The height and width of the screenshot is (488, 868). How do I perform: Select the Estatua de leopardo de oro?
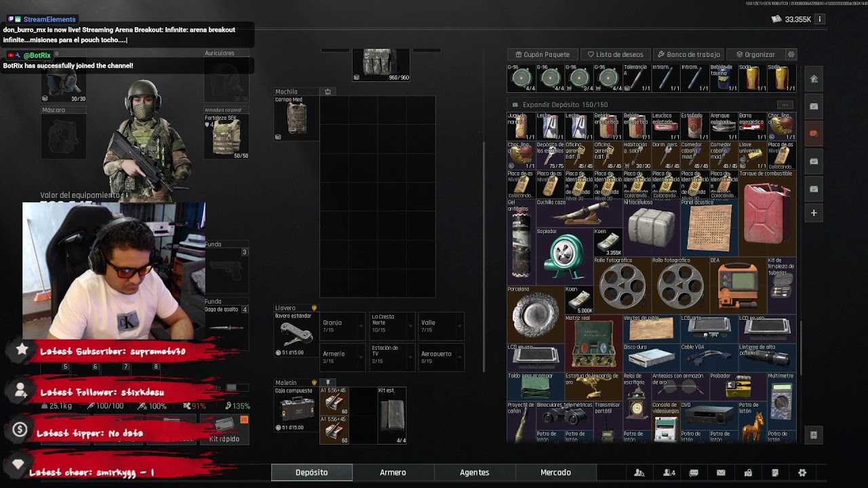pos(593,386)
